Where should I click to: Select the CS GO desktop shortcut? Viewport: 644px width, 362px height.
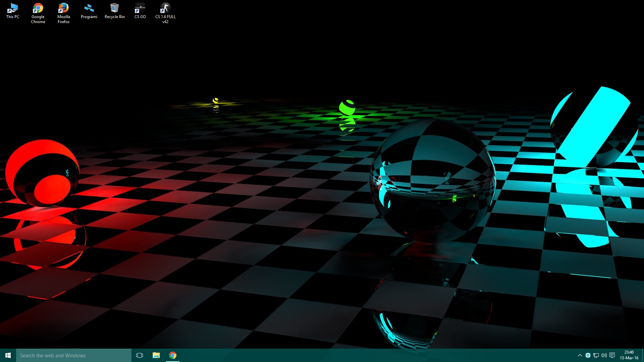[140, 11]
